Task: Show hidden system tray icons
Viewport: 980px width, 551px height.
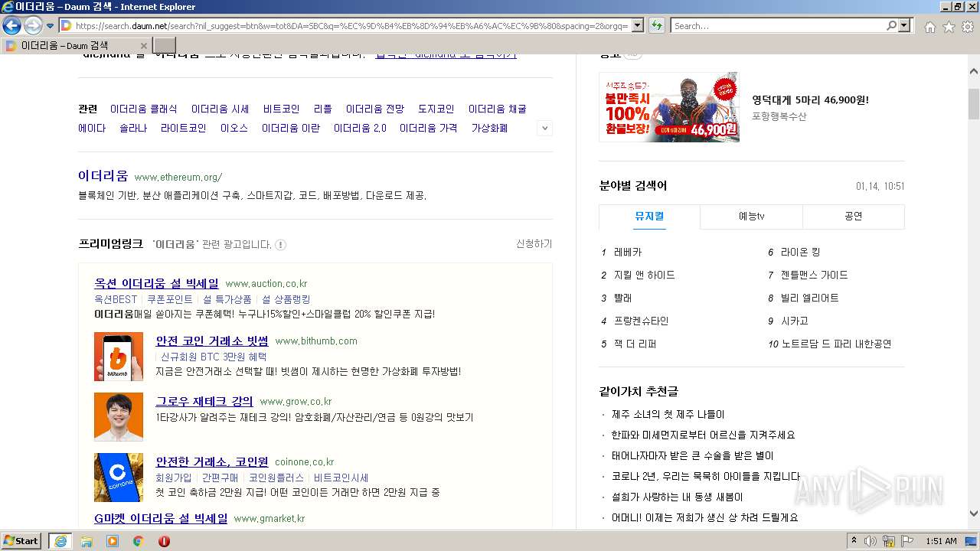Action: tap(854, 541)
